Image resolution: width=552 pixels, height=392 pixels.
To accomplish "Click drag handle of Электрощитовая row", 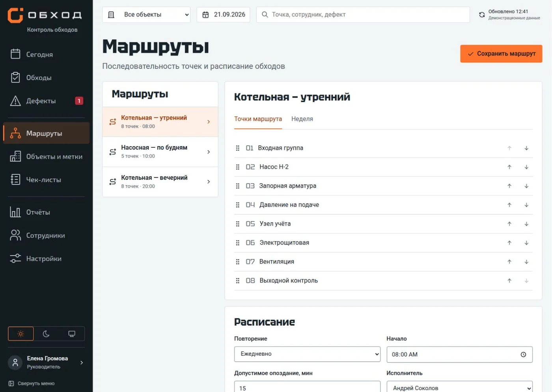I will tap(237, 243).
